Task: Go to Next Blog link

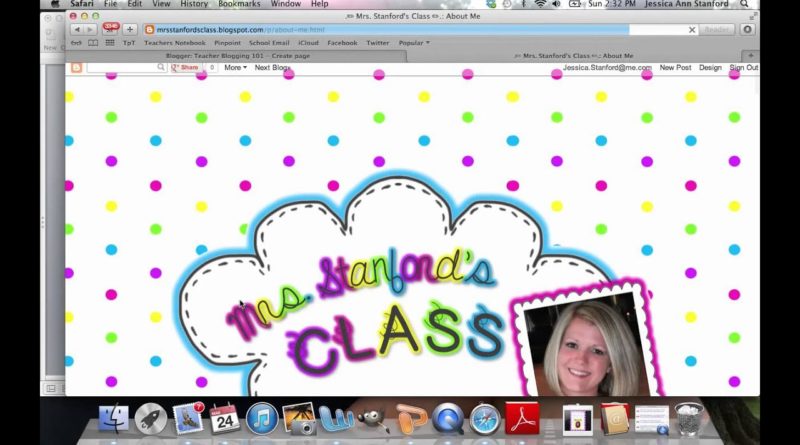Action: point(272,67)
